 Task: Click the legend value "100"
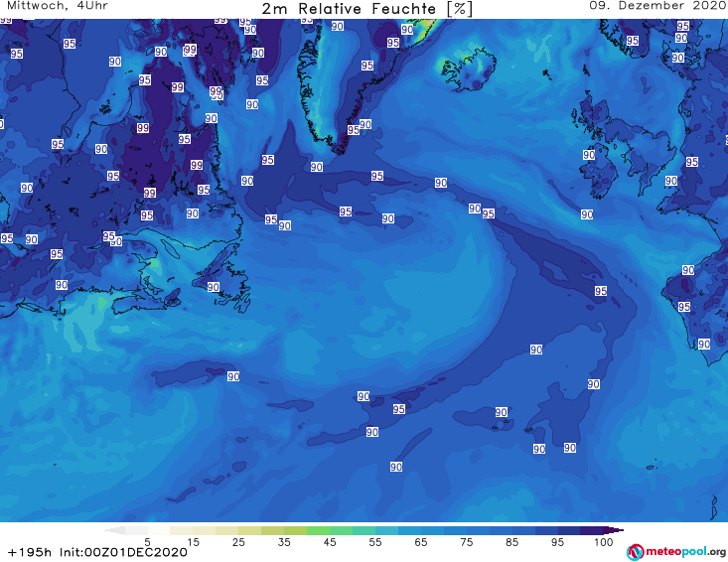coord(604,542)
